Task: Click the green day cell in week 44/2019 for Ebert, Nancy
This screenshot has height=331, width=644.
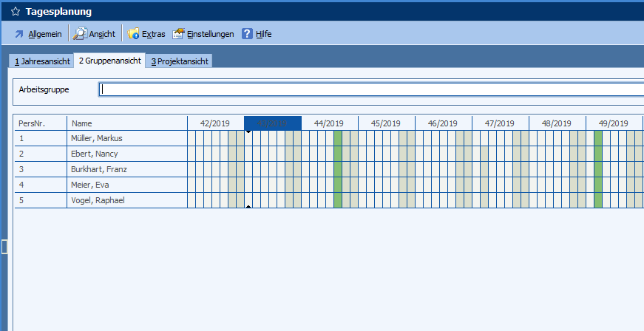Action: tap(338, 154)
